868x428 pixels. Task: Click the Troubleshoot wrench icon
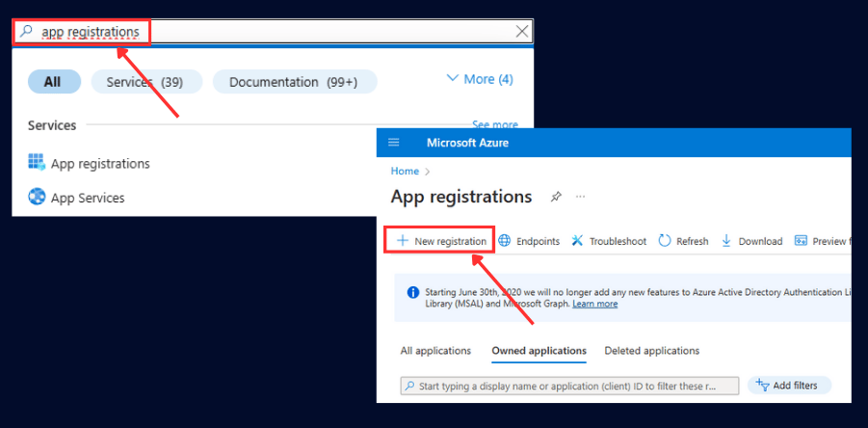pos(577,240)
